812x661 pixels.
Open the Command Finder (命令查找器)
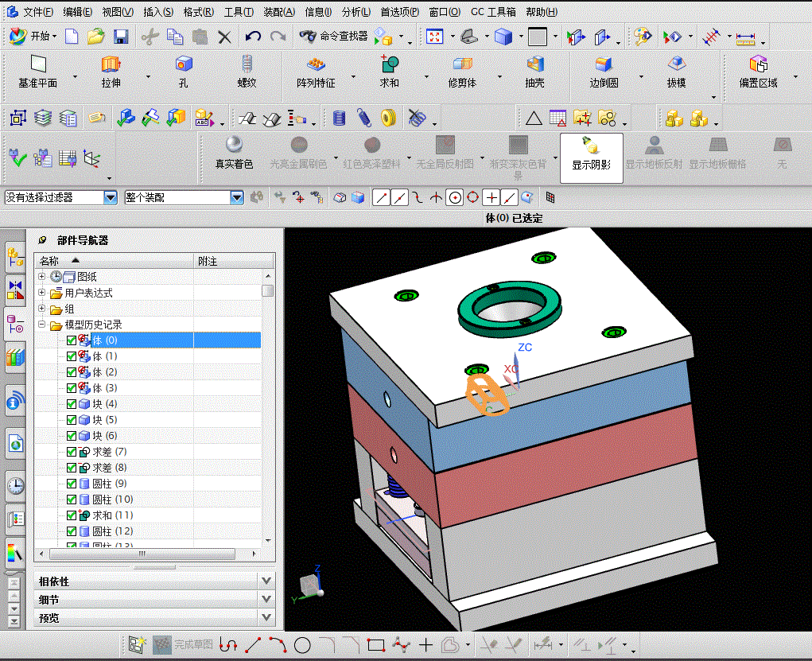click(334, 37)
